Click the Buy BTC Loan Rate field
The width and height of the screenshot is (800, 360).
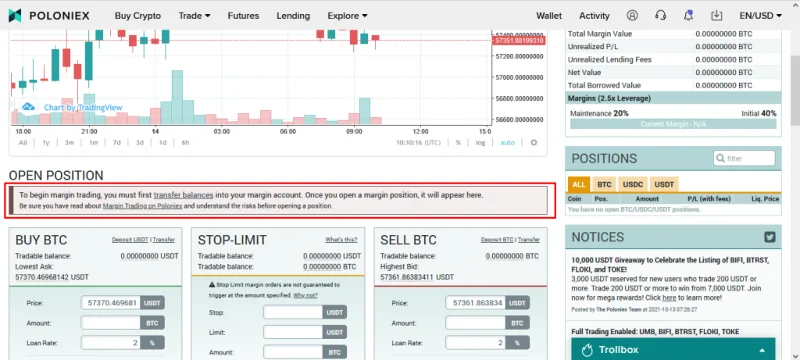(110, 343)
